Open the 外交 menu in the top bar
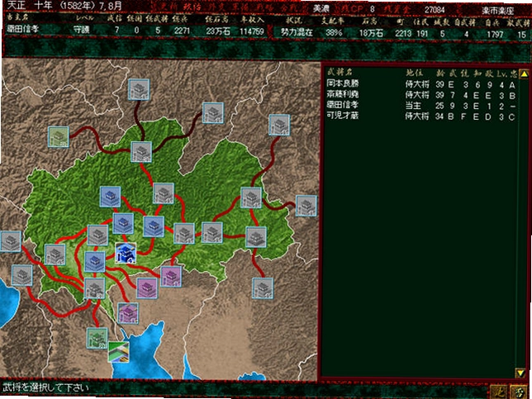 point(215,7)
